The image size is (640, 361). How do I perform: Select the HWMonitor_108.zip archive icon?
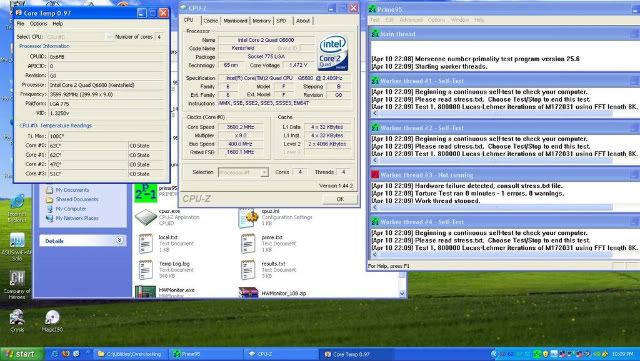point(248,292)
